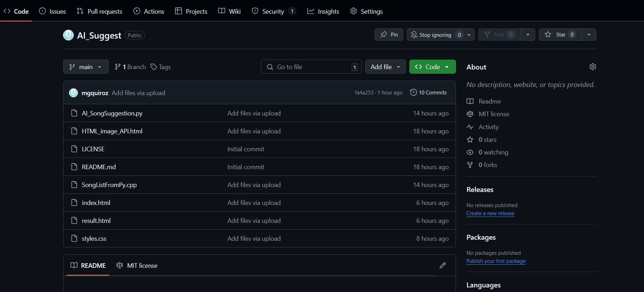Open the Initial commit message for LICENSE

coord(246,149)
